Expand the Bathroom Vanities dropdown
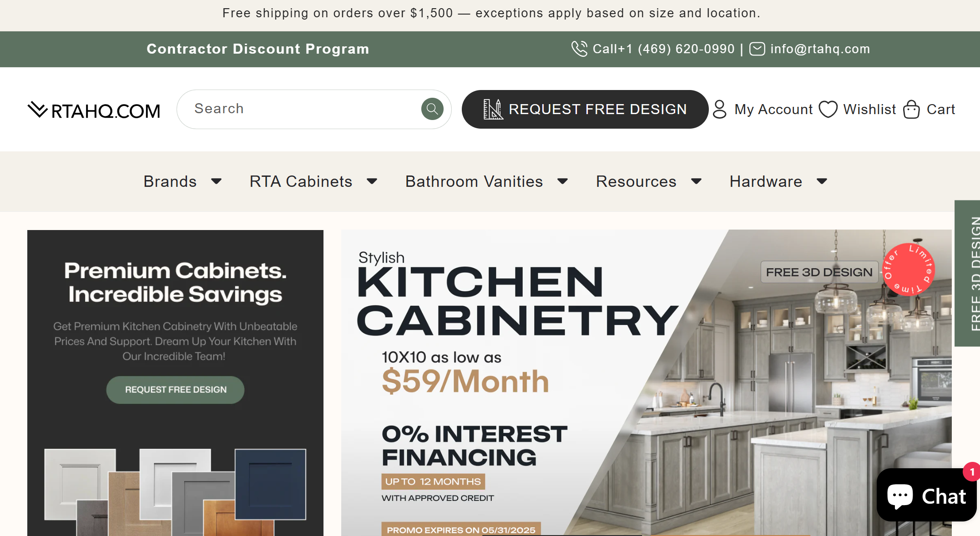Image resolution: width=980 pixels, height=536 pixels. click(x=487, y=181)
